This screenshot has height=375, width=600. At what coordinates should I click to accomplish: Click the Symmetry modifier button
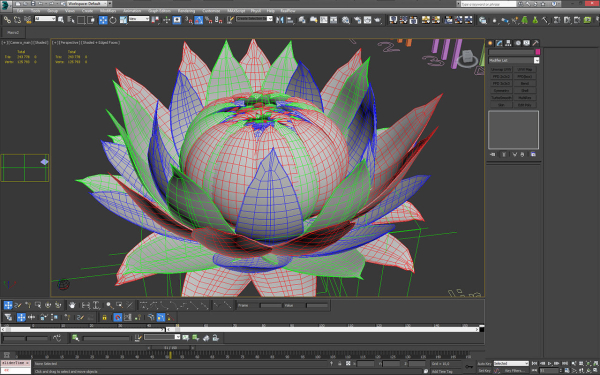pyautogui.click(x=501, y=91)
